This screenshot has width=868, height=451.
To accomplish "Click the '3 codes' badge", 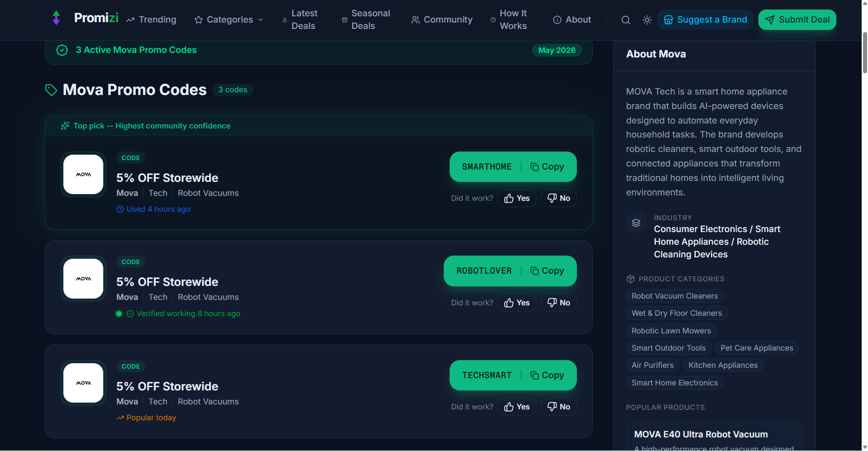I will [233, 90].
